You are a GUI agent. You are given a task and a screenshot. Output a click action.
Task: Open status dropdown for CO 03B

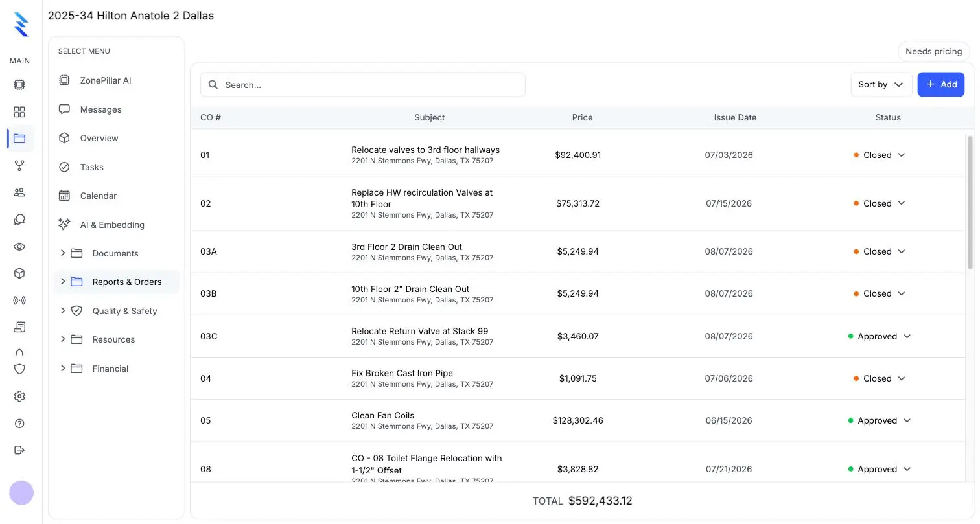tap(880, 293)
